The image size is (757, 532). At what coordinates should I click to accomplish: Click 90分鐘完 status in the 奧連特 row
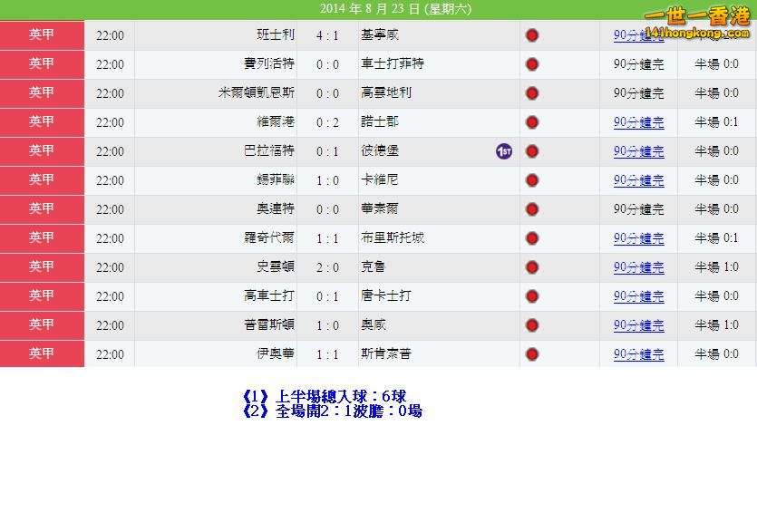click(x=639, y=209)
